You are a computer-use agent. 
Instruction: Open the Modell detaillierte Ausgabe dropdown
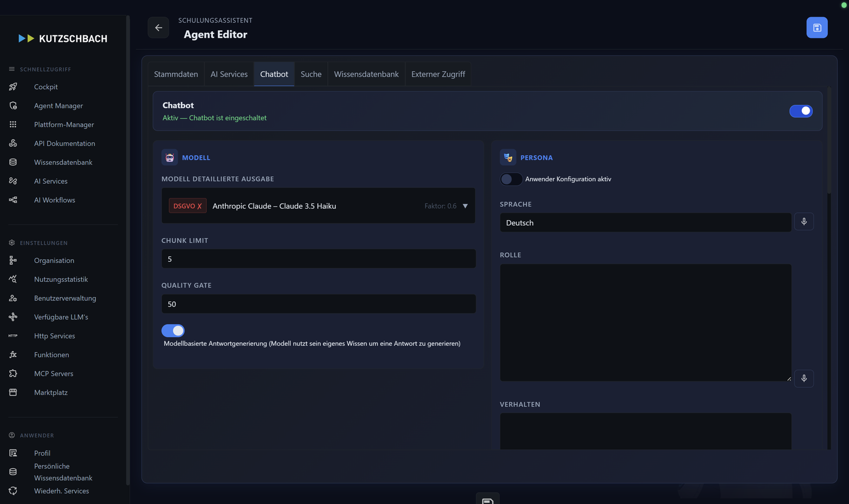coord(318,206)
